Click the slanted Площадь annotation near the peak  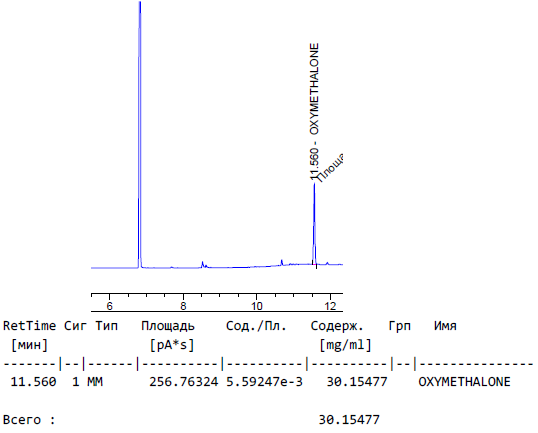coord(329,168)
